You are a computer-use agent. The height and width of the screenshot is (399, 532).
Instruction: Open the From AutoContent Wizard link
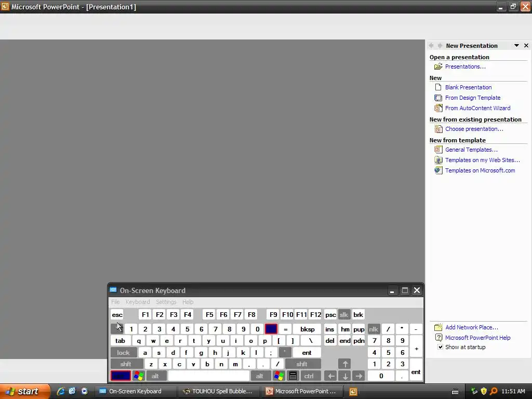point(478,108)
